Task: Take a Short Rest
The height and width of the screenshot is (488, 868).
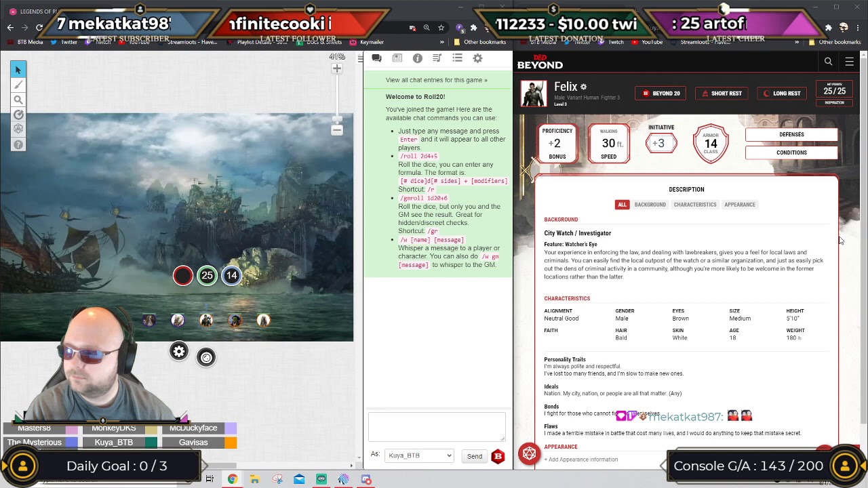Action: (x=722, y=94)
